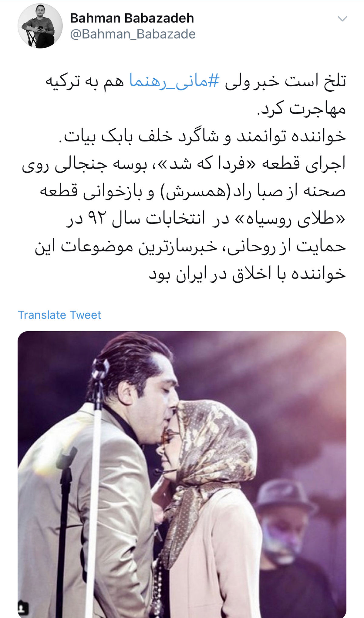The height and width of the screenshot is (618, 364).
Task: Click the tweet's first line about ترکیه
Action: [x=196, y=81]
